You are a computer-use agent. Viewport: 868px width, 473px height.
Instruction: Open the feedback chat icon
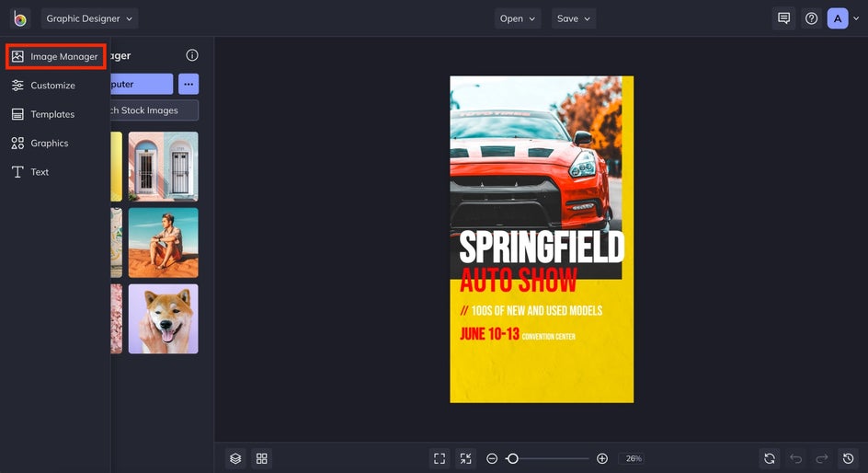pos(783,18)
